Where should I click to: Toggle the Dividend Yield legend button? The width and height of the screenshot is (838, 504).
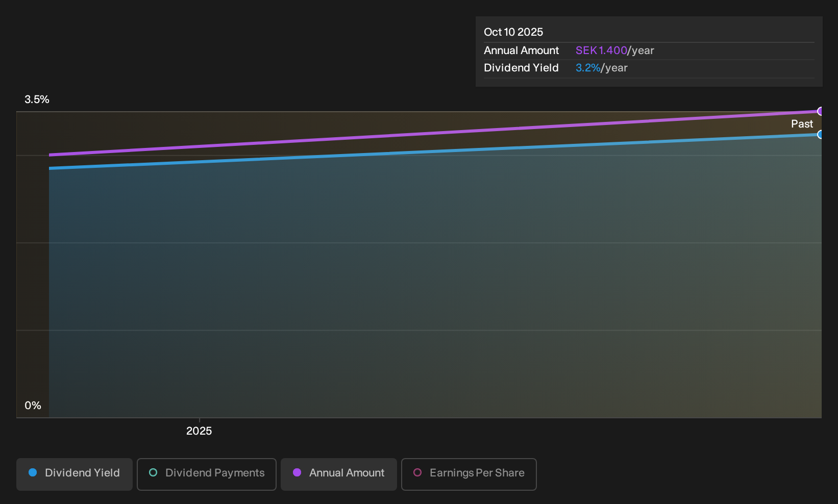(x=75, y=474)
